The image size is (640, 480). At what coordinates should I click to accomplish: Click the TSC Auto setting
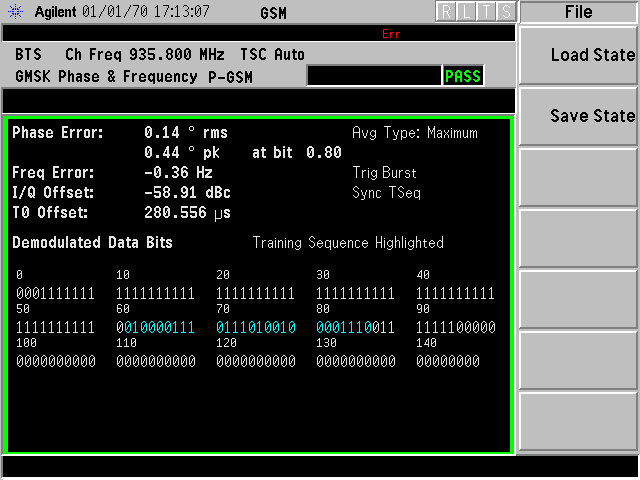272,54
